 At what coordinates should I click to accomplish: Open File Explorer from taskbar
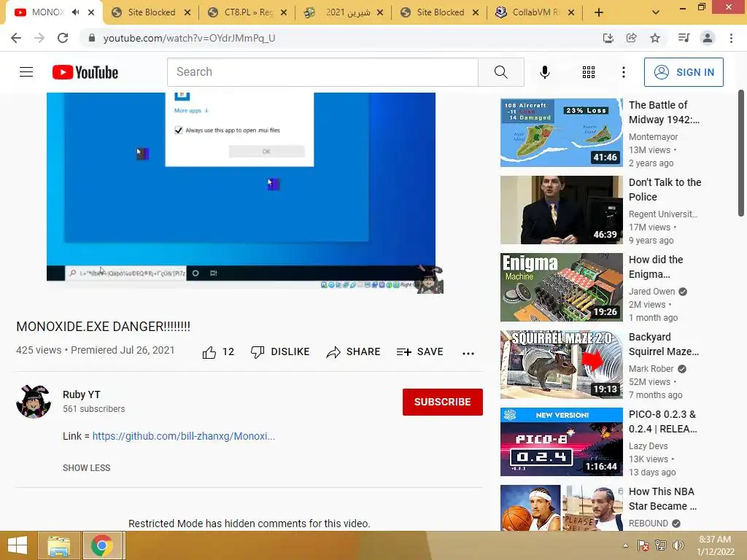point(58,545)
